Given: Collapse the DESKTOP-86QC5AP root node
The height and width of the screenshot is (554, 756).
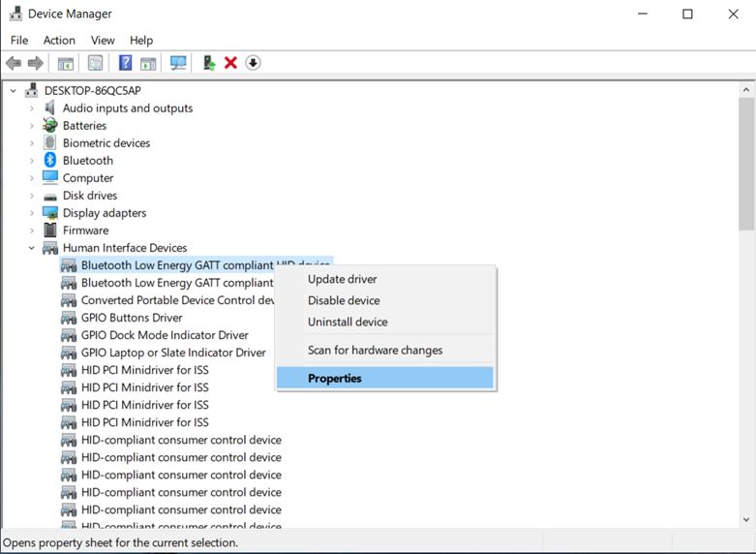Looking at the screenshot, I should coord(14,91).
